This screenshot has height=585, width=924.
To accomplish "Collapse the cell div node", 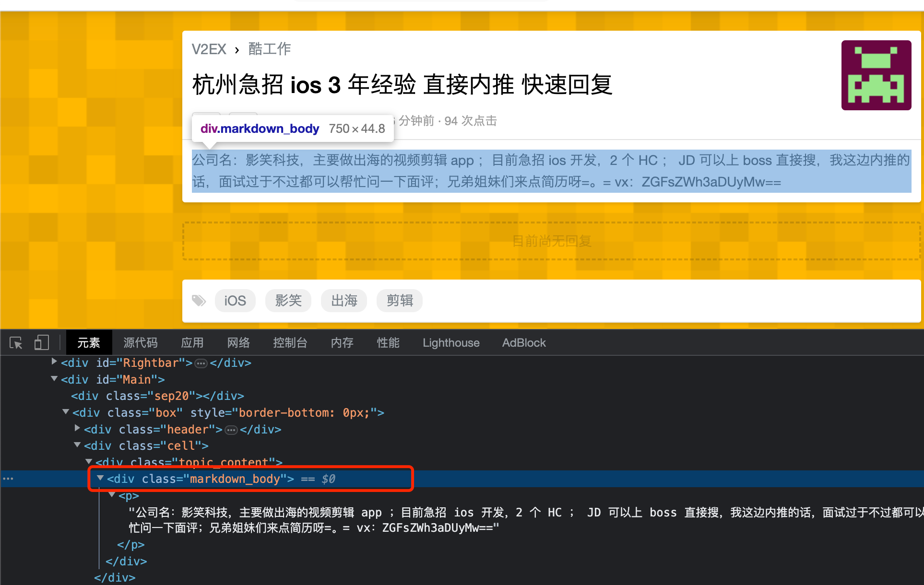I will click(x=77, y=445).
